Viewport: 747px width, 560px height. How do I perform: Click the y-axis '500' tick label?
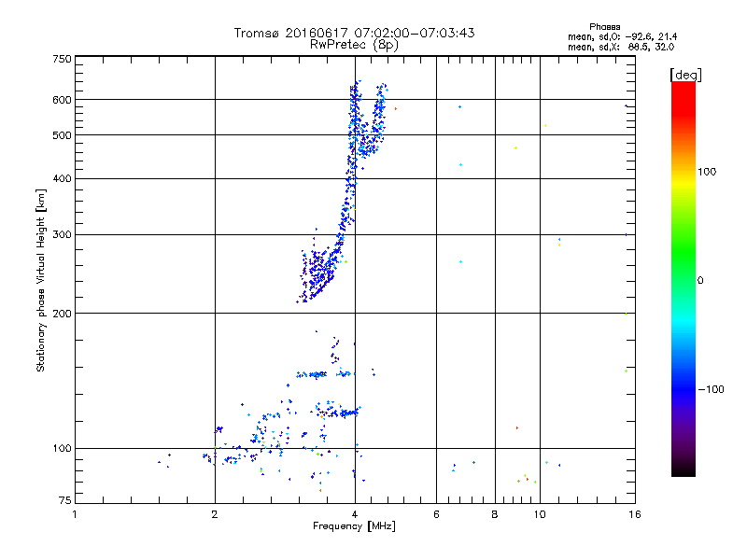pos(62,135)
